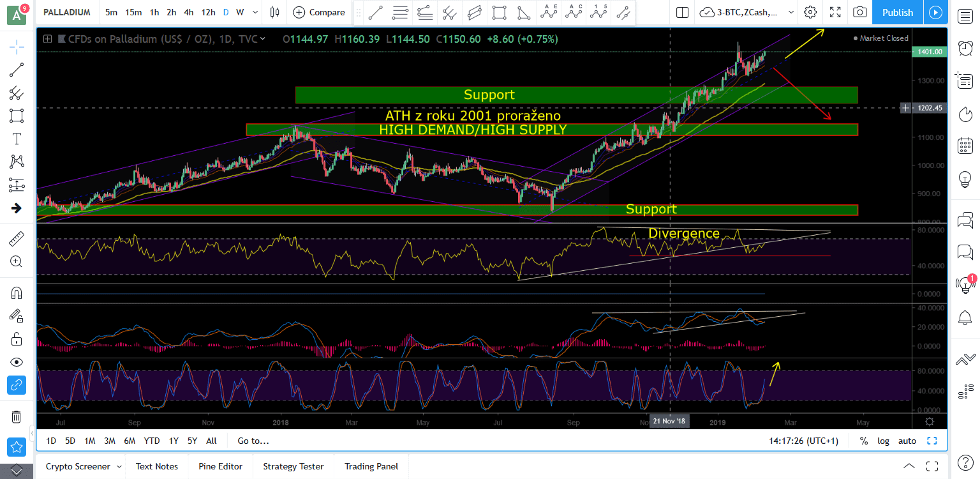Open the ruler measure tool

click(x=17, y=239)
